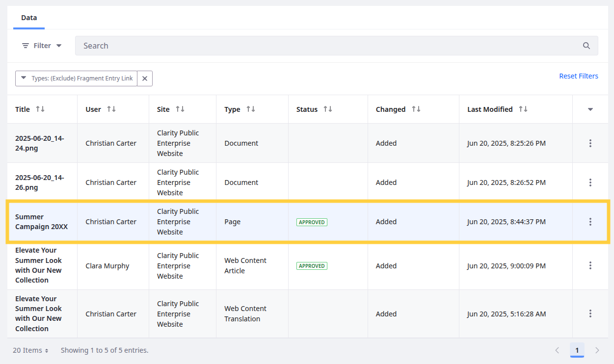
Task: Open actions menu for 2025-06-20_14-26.png row
Action: [590, 182]
